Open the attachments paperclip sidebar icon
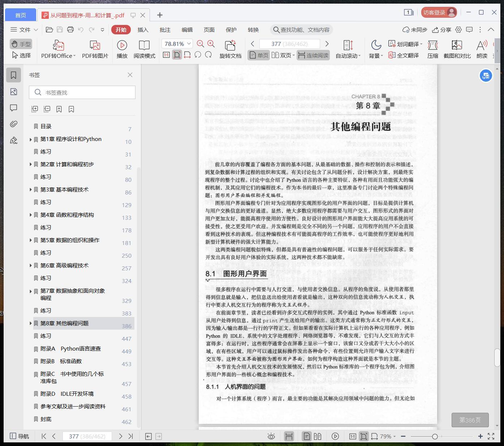Screen dimensions: 504x446 13,124
